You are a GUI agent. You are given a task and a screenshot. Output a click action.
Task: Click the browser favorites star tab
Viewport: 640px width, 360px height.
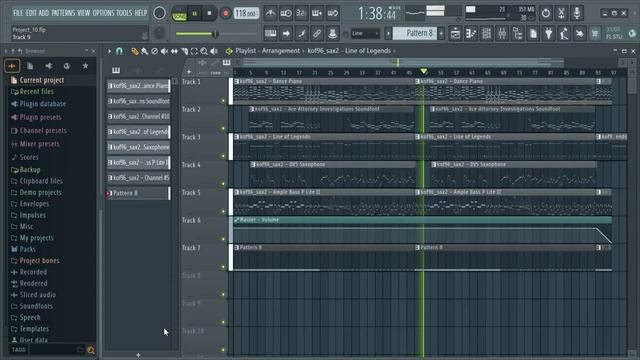tap(85, 66)
